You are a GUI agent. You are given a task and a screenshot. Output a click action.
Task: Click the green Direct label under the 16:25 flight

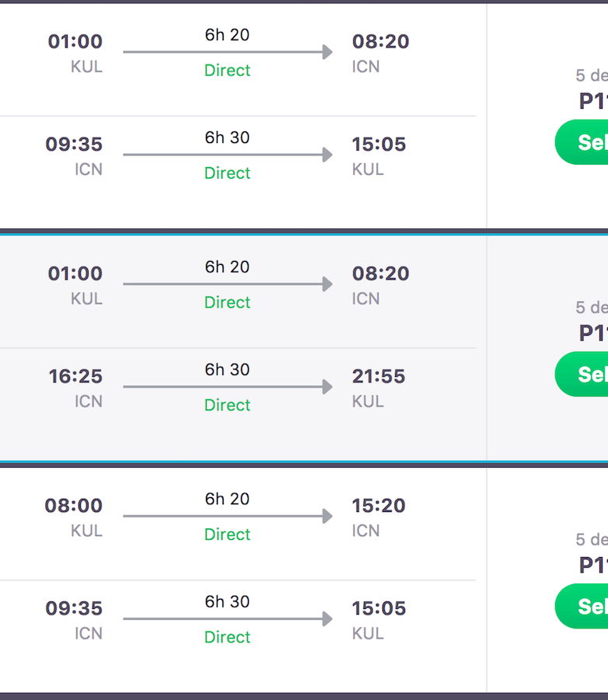click(227, 405)
